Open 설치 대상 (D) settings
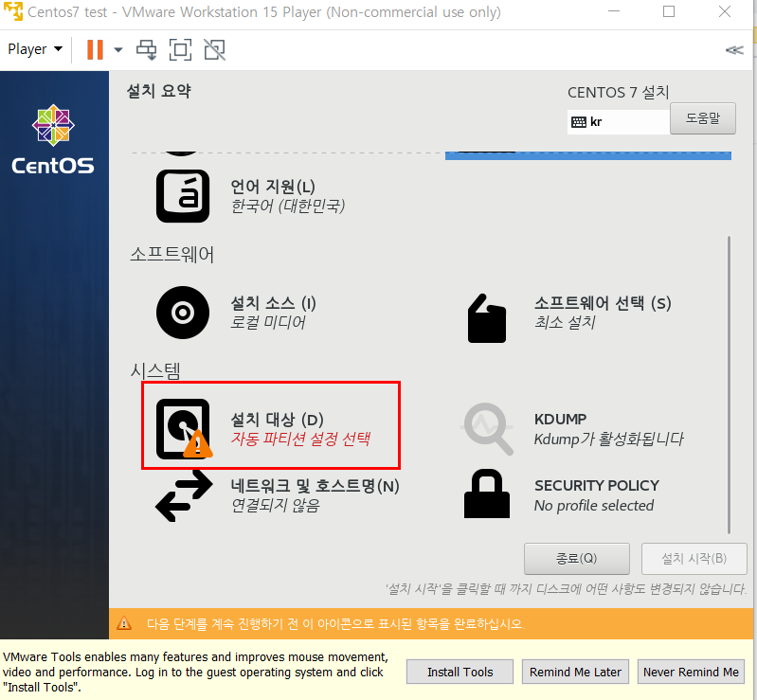This screenshot has width=757, height=700. 277,420
